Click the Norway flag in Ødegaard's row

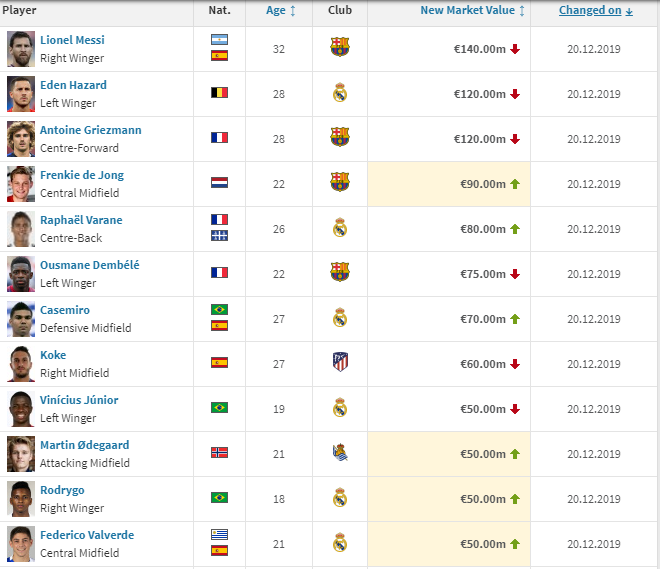point(219,452)
